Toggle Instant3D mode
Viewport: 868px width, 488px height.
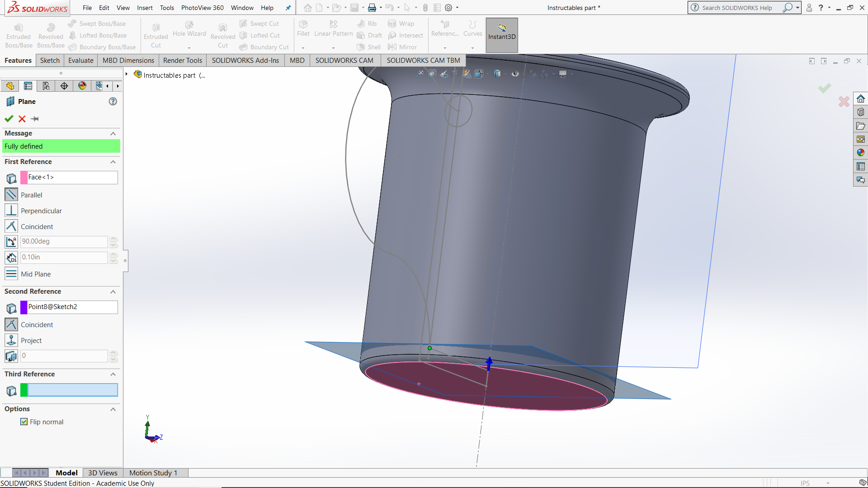click(x=501, y=35)
